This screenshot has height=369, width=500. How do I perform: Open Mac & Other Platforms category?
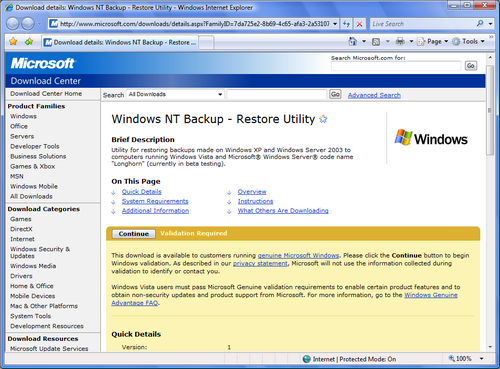44,306
